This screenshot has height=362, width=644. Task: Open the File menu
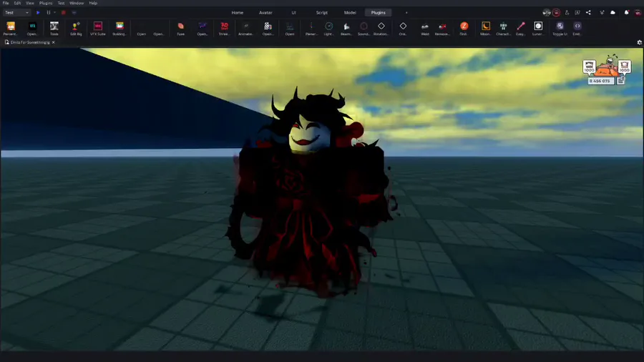(6, 3)
